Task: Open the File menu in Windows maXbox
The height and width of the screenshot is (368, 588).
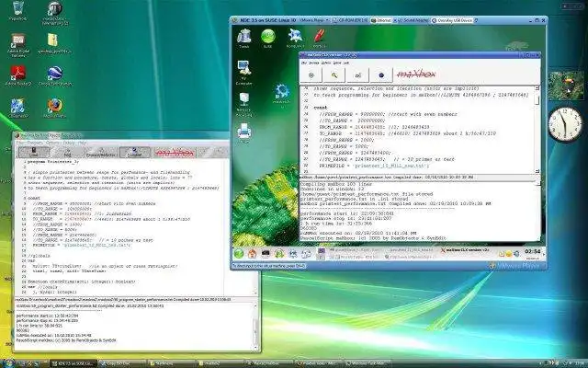Action: point(19,144)
